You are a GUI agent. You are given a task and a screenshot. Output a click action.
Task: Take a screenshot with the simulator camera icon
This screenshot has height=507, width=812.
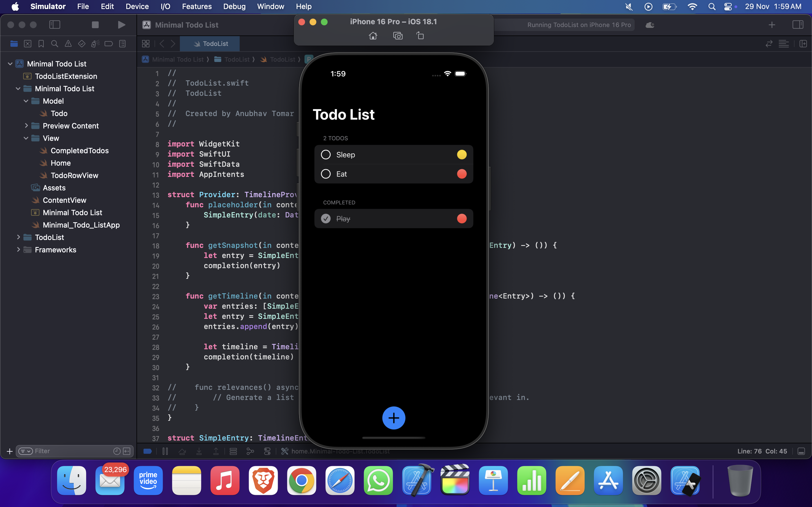(x=398, y=35)
